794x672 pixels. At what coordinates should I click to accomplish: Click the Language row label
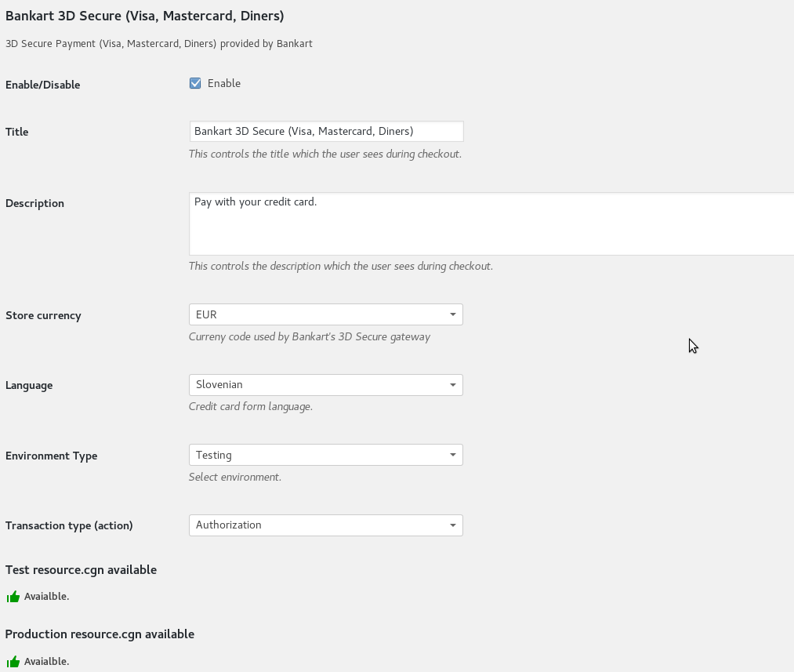[29, 385]
